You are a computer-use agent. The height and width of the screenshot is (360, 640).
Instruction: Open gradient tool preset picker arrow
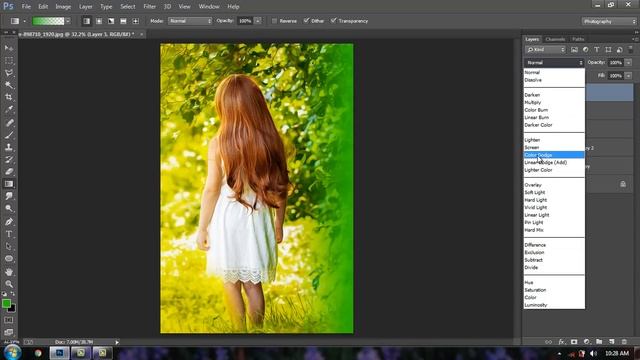(x=24, y=21)
